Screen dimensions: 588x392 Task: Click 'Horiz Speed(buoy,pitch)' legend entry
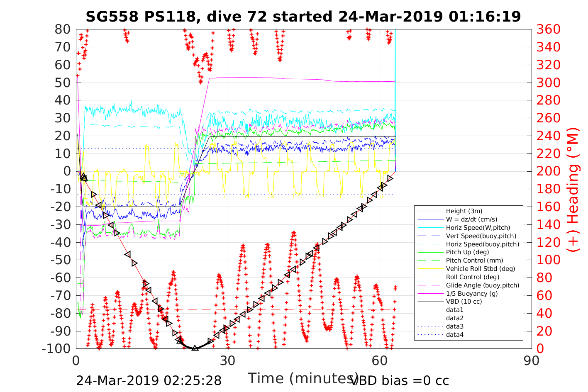pos(483,244)
